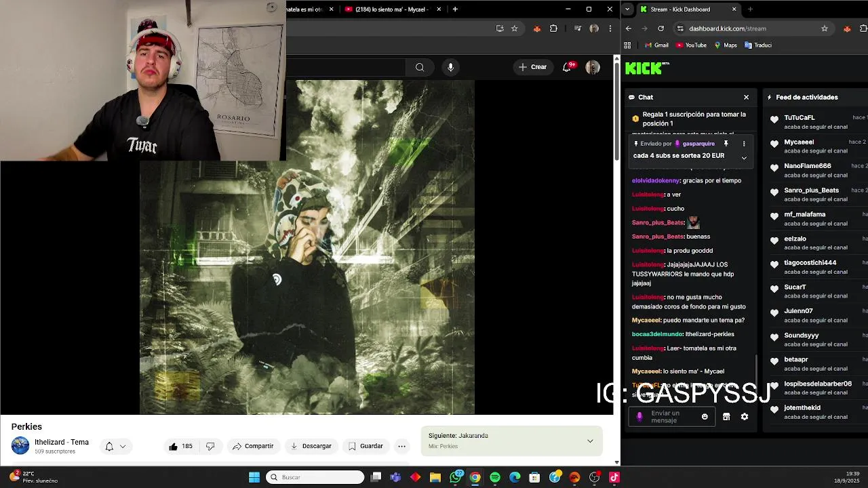Open Spotify from the taskbar
Image resolution: width=868 pixels, height=488 pixels.
[495, 477]
